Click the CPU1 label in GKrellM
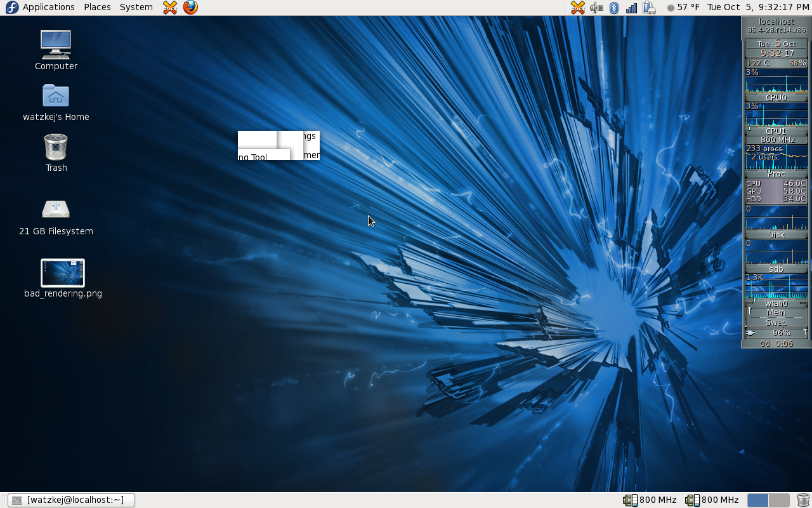 tap(776, 131)
